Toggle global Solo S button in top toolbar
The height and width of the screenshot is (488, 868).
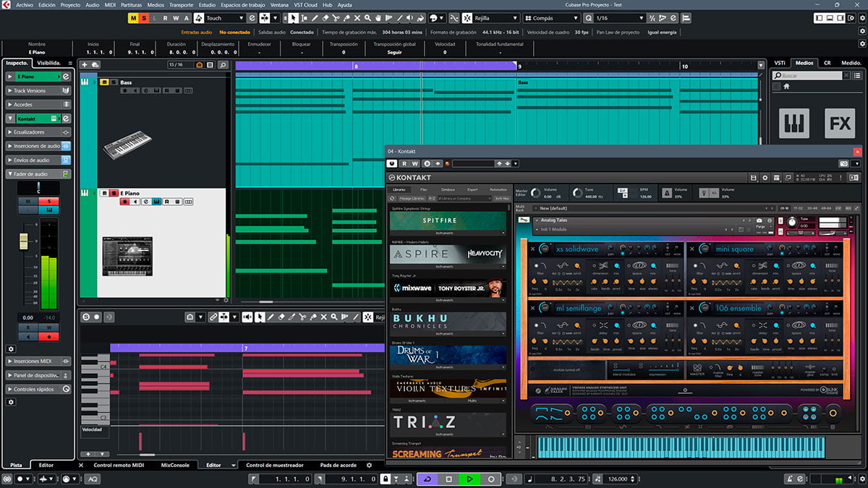pyautogui.click(x=144, y=18)
